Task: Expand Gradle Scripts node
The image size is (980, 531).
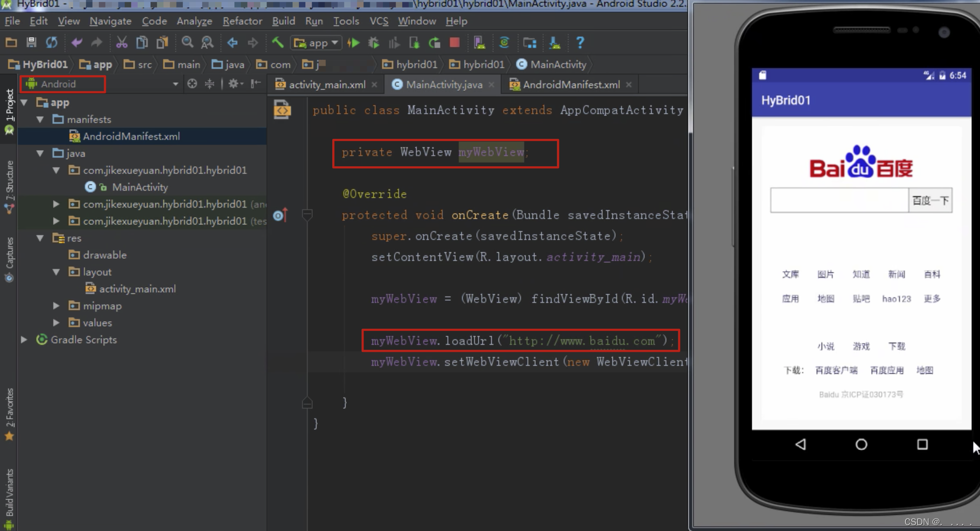Action: tap(24, 339)
